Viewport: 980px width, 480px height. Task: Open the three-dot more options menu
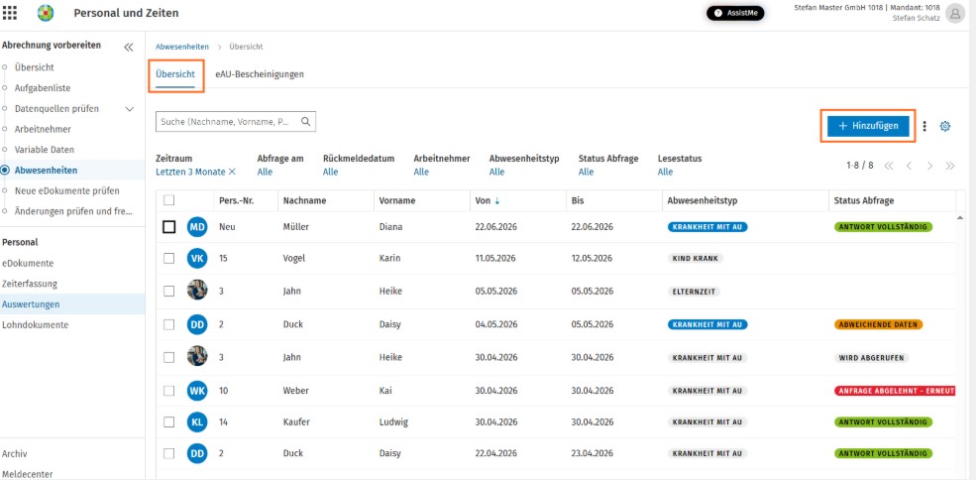click(925, 126)
